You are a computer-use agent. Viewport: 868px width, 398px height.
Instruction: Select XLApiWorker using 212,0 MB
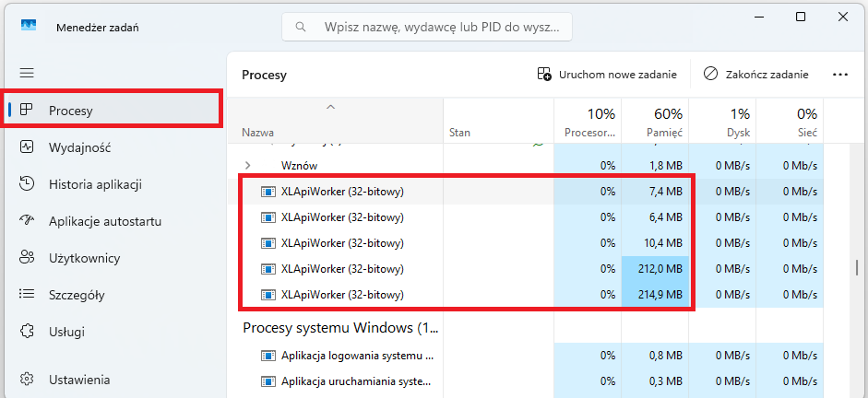tap(526, 269)
